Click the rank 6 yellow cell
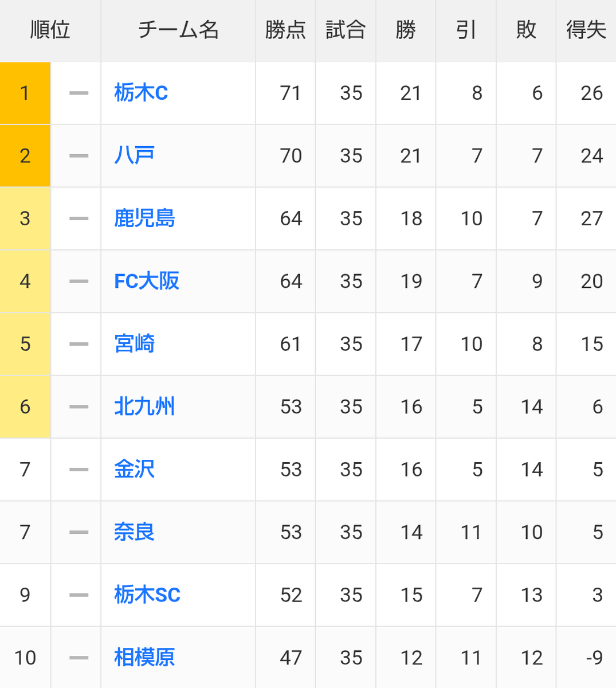 (25, 406)
